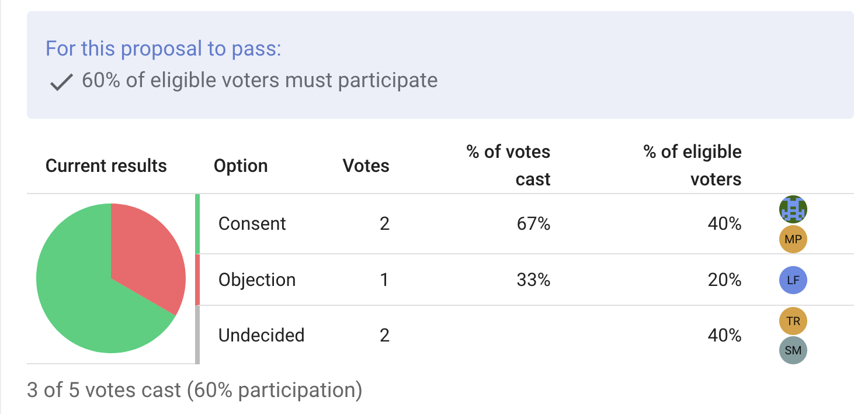Viewport: 868px width, 414px height.
Task: Click 'For this proposal to pass' heading
Action: (164, 48)
